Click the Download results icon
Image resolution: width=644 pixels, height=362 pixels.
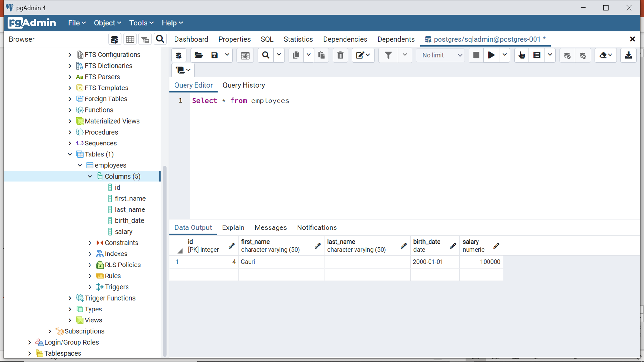pos(628,55)
